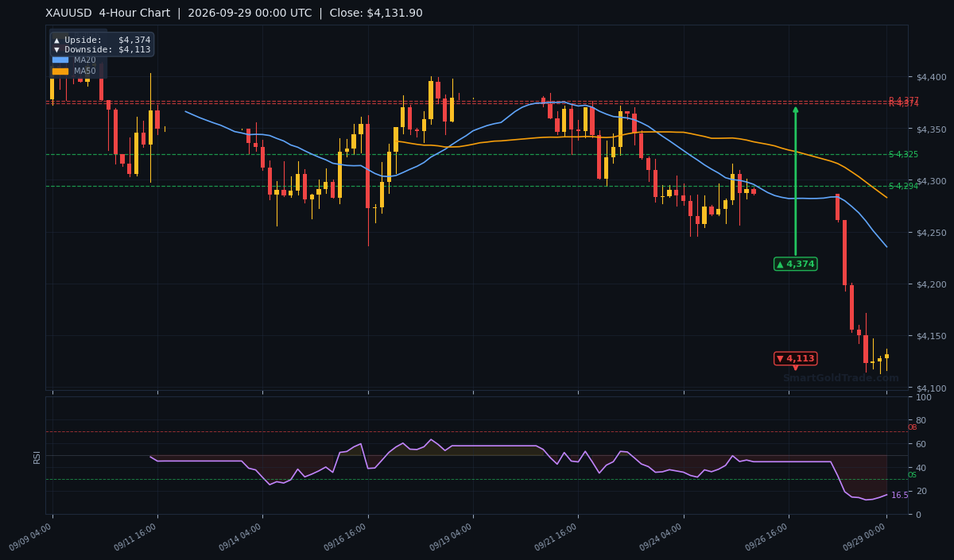The width and height of the screenshot is (954, 560).
Task: Click the "09/19 04:00" date axis label
Action: pos(452,537)
